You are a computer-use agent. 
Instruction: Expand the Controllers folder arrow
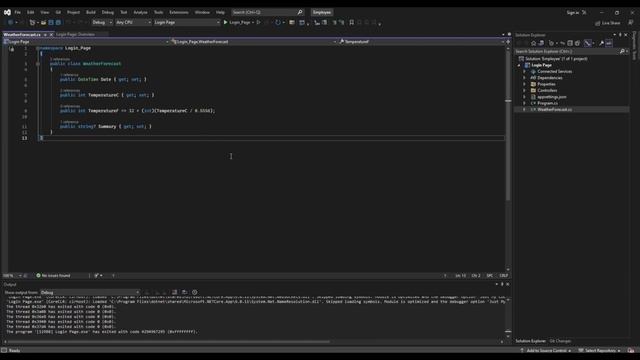pyautogui.click(x=524, y=91)
